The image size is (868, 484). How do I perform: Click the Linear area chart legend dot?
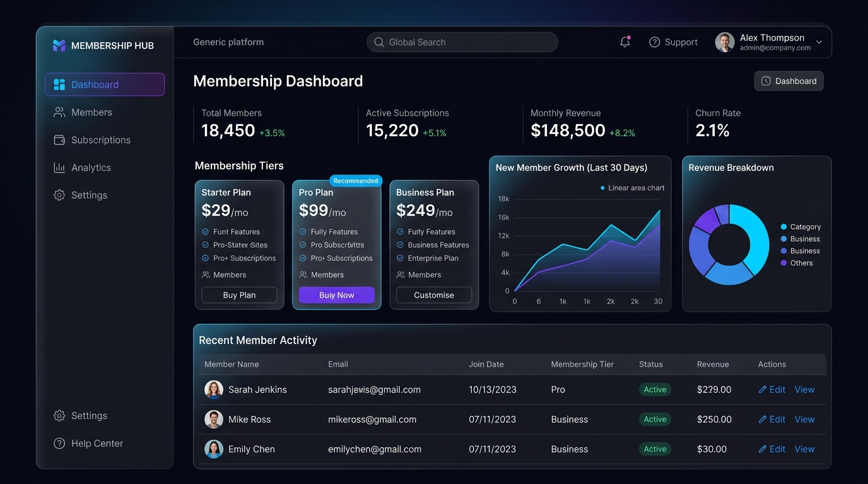[602, 188]
